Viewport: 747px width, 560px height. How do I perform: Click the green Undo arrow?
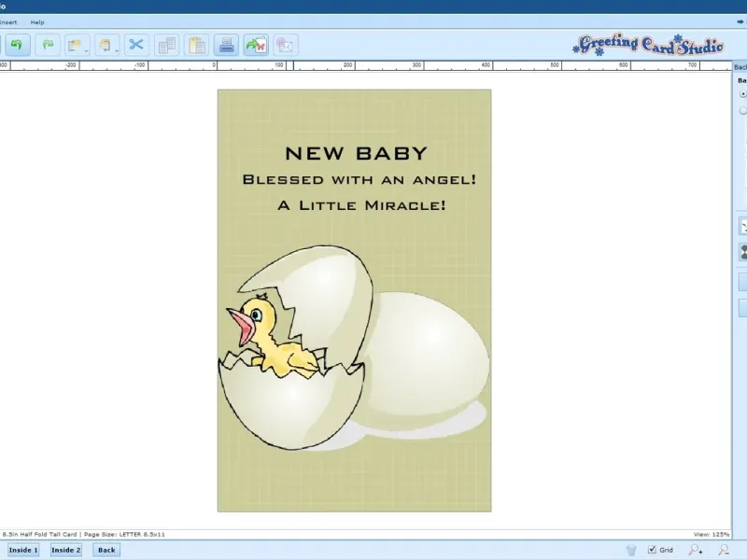coord(17,45)
